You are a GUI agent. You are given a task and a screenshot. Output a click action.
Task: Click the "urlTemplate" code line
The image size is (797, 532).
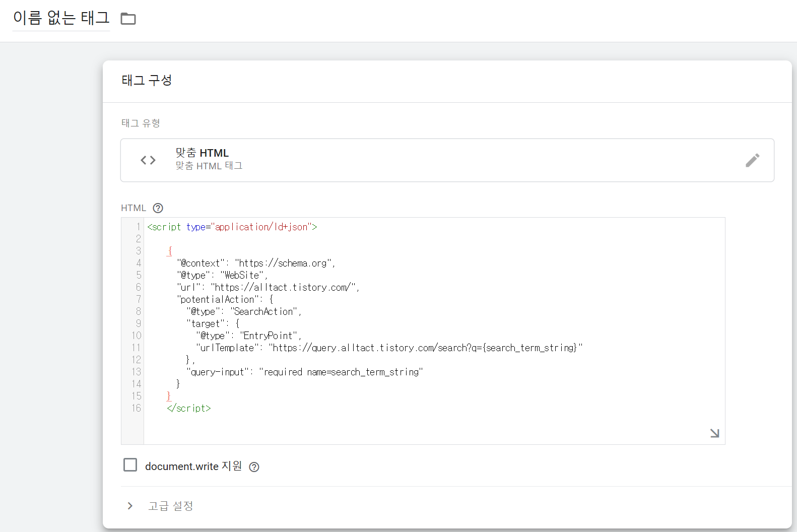[389, 348]
